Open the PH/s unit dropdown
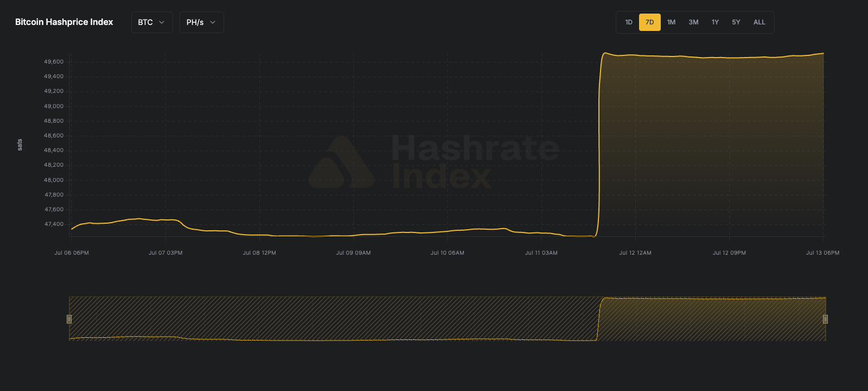The height and width of the screenshot is (391, 868). pos(202,22)
